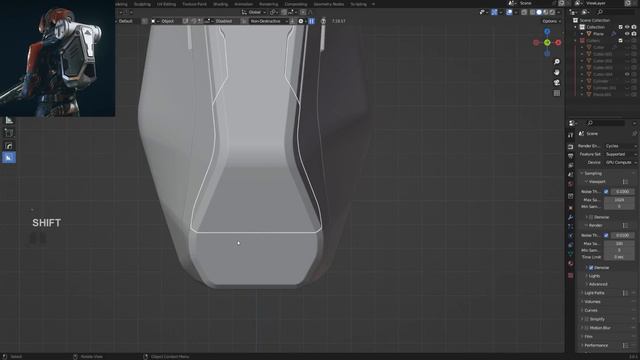Click the tool above the active blue tool
Screen dimensions: 640x360
(9, 146)
